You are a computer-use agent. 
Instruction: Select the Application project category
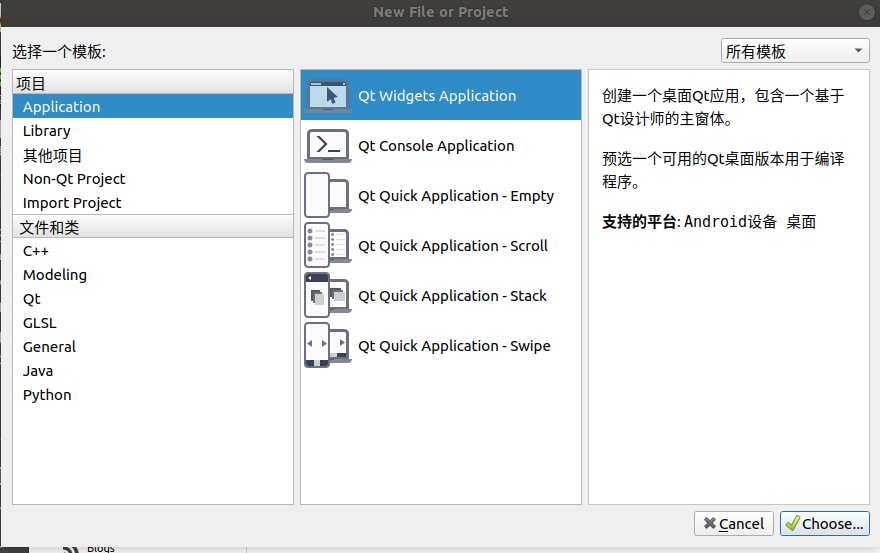(x=153, y=107)
